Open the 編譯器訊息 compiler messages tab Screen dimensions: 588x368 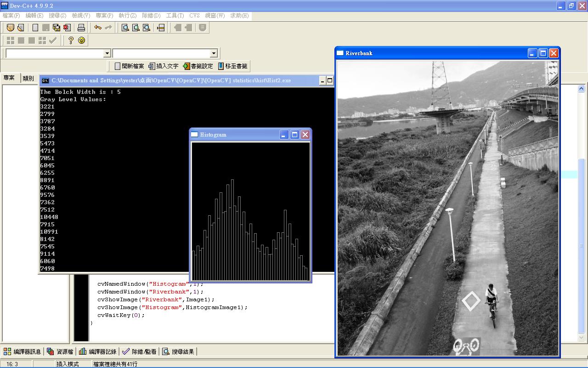pyautogui.click(x=23, y=351)
